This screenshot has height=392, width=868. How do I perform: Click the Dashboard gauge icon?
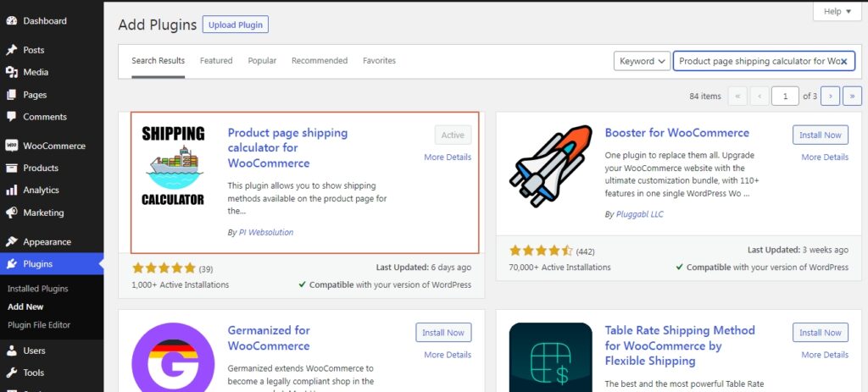click(12, 21)
